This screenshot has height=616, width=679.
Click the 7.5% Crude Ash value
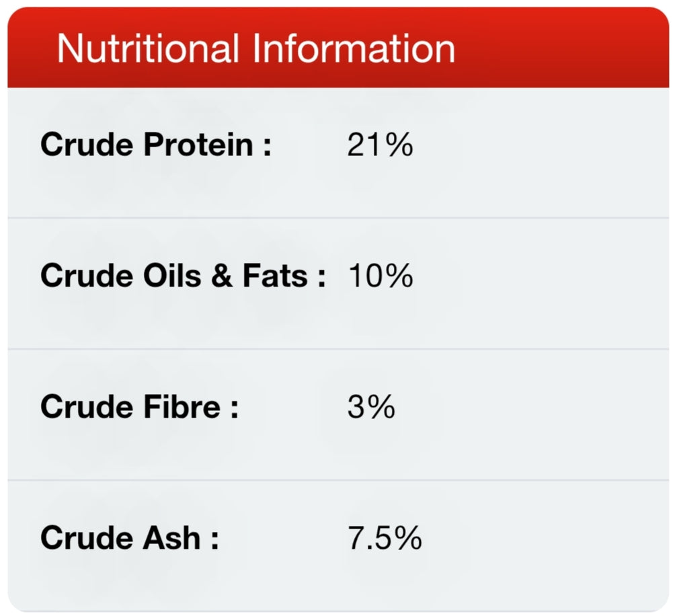point(385,538)
